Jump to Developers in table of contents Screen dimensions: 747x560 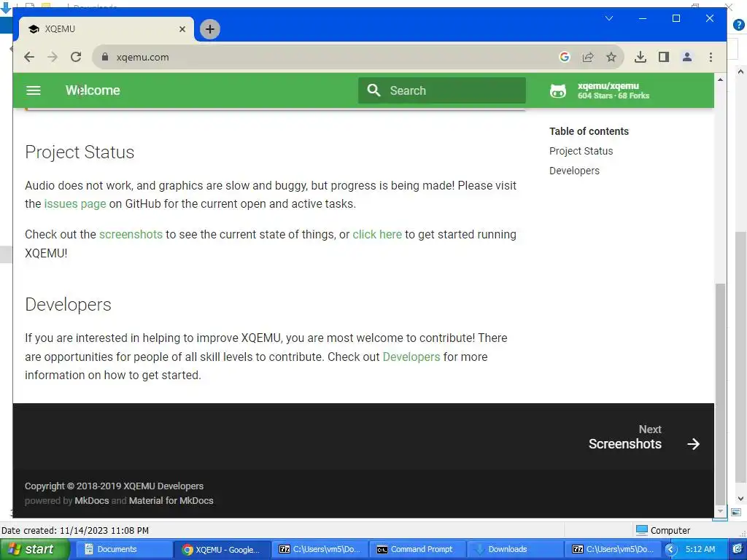click(575, 171)
